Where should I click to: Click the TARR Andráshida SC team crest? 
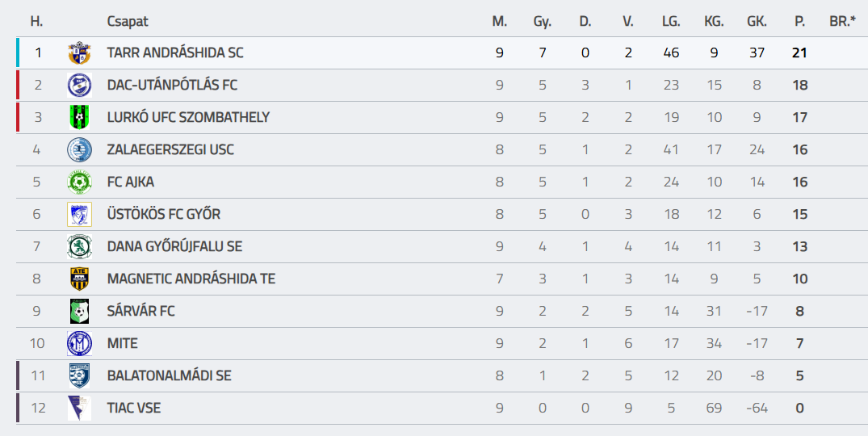[x=79, y=53]
